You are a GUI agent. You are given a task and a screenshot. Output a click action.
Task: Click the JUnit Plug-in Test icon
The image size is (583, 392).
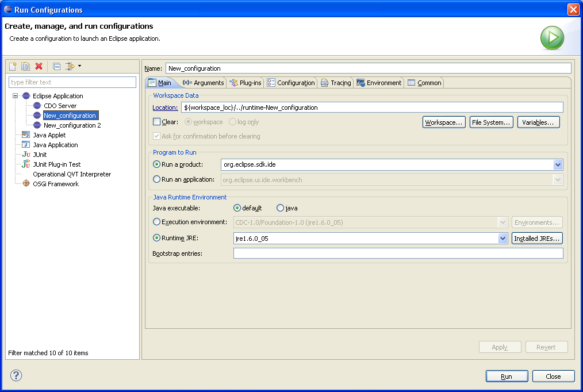[26, 164]
